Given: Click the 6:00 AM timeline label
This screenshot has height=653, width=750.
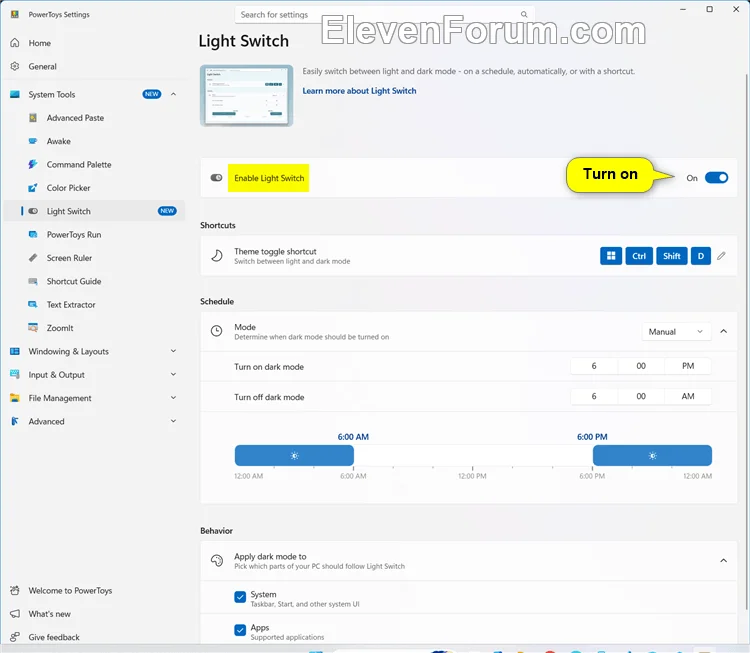Looking at the screenshot, I should point(353,437).
